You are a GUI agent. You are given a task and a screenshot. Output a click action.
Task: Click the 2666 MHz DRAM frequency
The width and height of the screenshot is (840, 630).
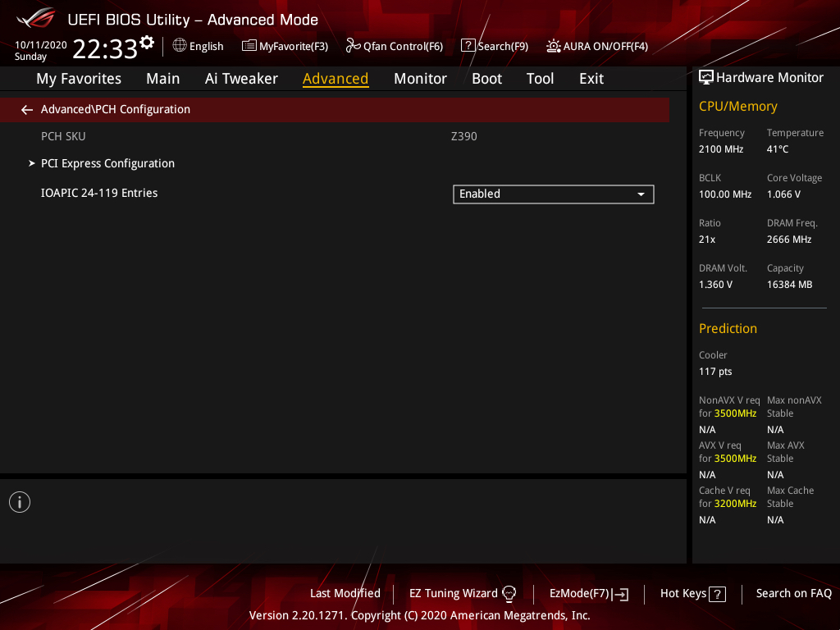click(x=788, y=239)
